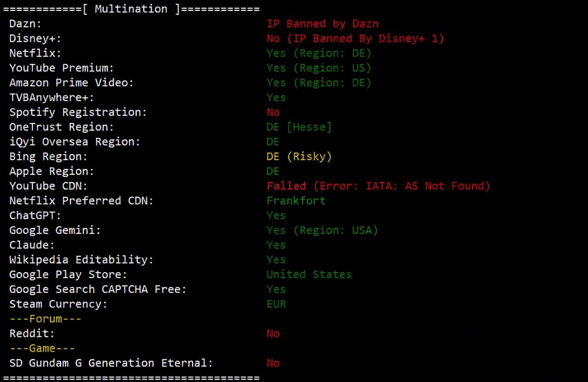Select the "Spotify Registration:" label
The width and height of the screenshot is (588, 382).
coord(78,112)
